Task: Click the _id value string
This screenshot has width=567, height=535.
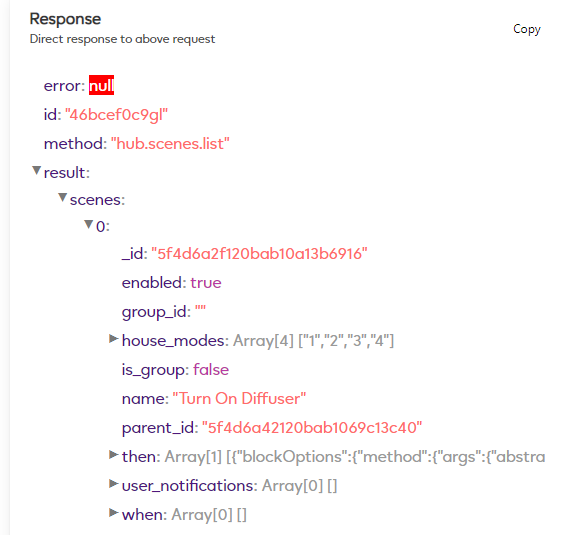Action: tap(259, 254)
